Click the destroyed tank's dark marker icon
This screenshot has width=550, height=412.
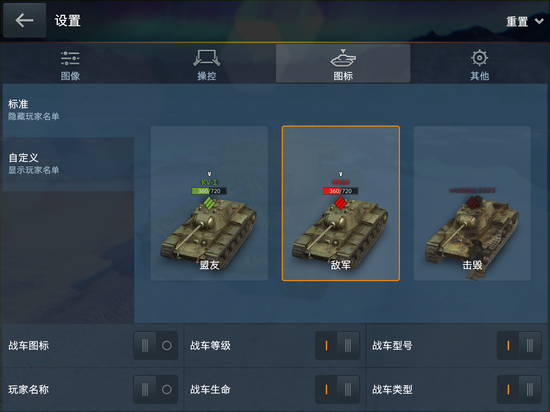[473, 203]
